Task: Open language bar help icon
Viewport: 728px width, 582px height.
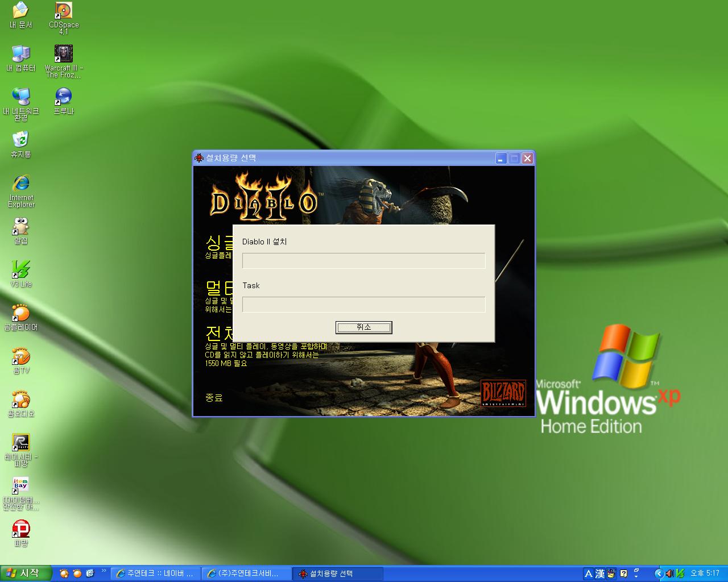Action: (x=623, y=574)
